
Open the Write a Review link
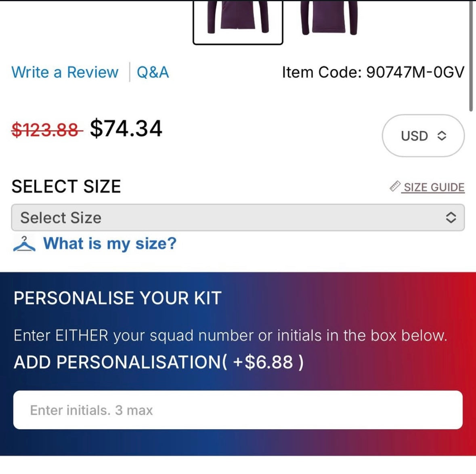(x=65, y=72)
